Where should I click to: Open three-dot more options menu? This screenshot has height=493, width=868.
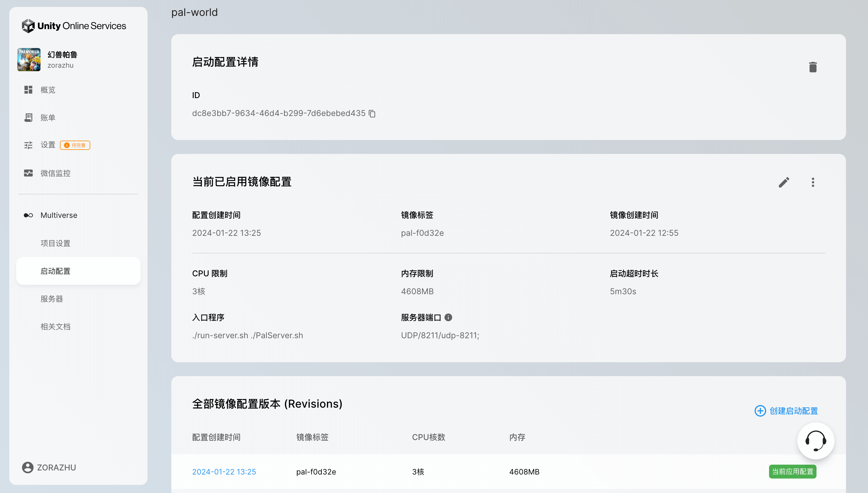click(x=812, y=183)
